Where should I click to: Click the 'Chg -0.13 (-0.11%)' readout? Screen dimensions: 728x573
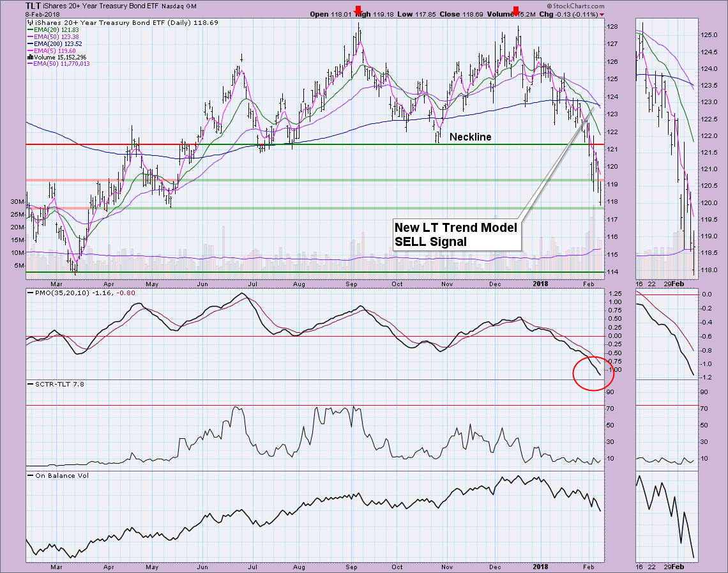coord(568,15)
